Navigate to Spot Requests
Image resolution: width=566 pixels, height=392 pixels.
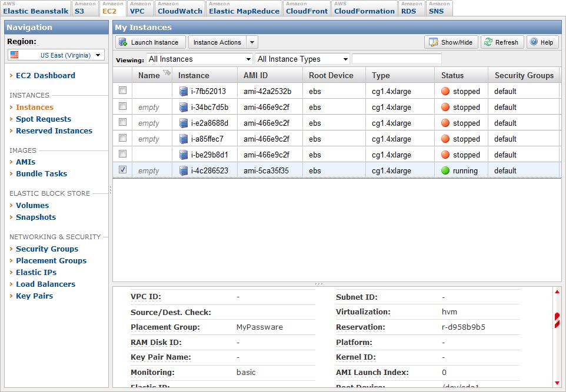(x=43, y=119)
